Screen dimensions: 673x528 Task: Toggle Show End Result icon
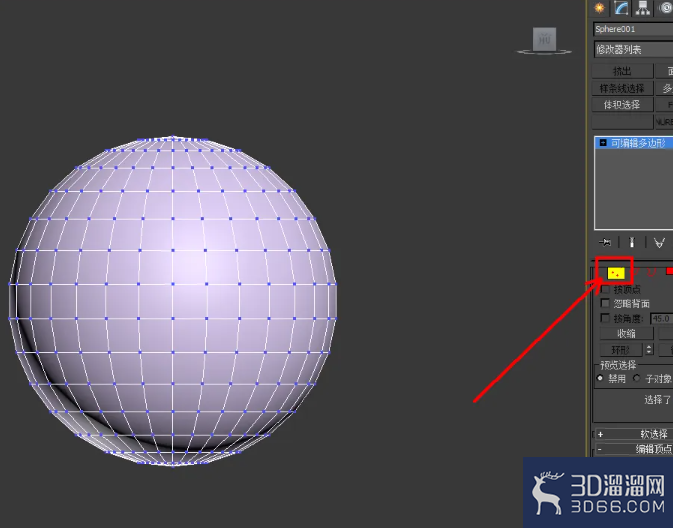tap(631, 243)
